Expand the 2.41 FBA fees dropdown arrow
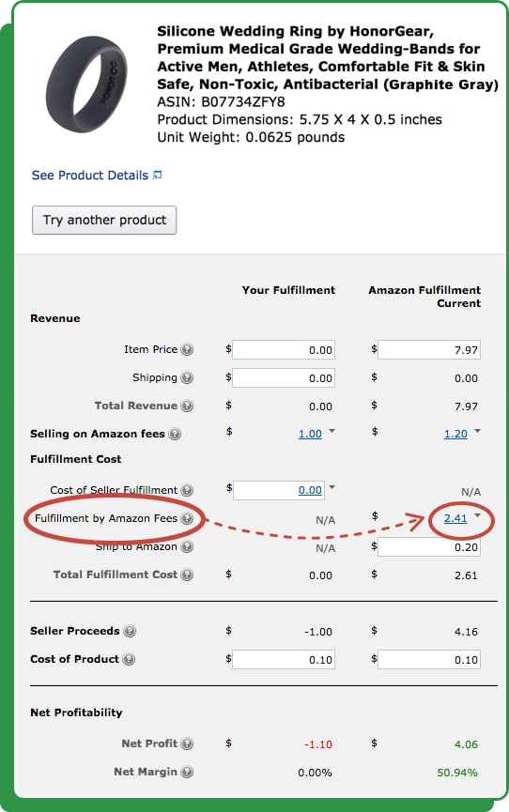509x812 pixels. pyautogui.click(x=477, y=515)
